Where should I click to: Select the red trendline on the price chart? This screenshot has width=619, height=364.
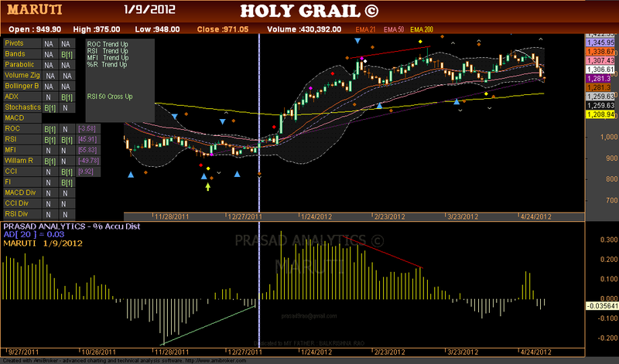point(390,53)
